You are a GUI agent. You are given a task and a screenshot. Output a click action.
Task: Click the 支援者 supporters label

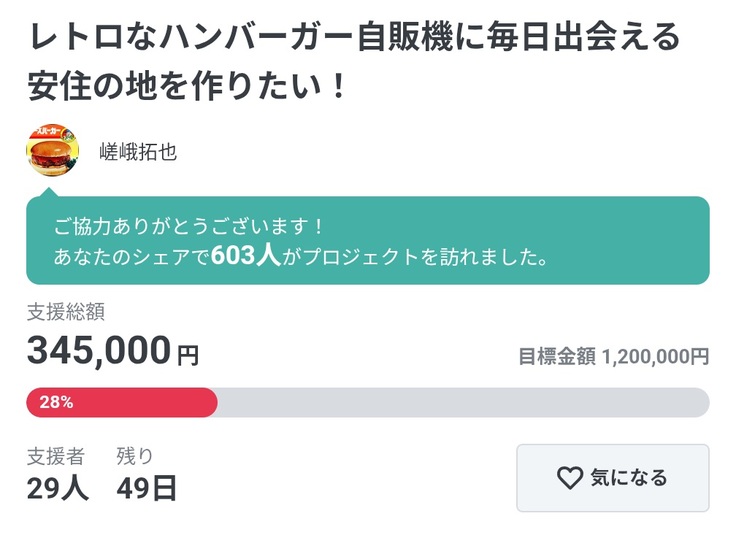[x=55, y=457]
